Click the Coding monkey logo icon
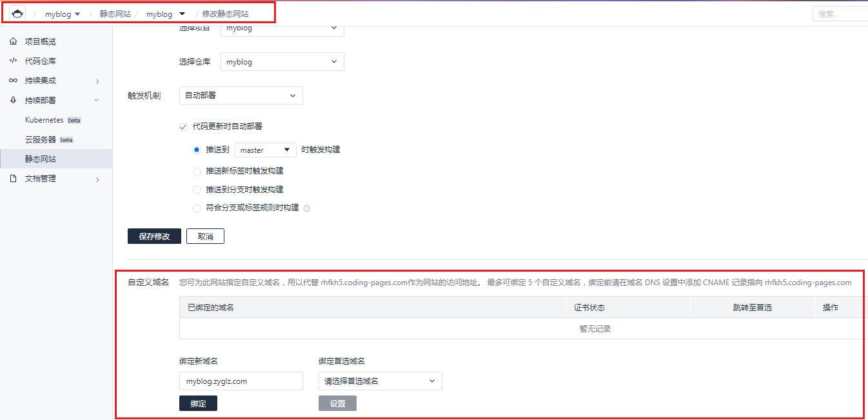Screen dimensions: 868x420 pos(17,14)
